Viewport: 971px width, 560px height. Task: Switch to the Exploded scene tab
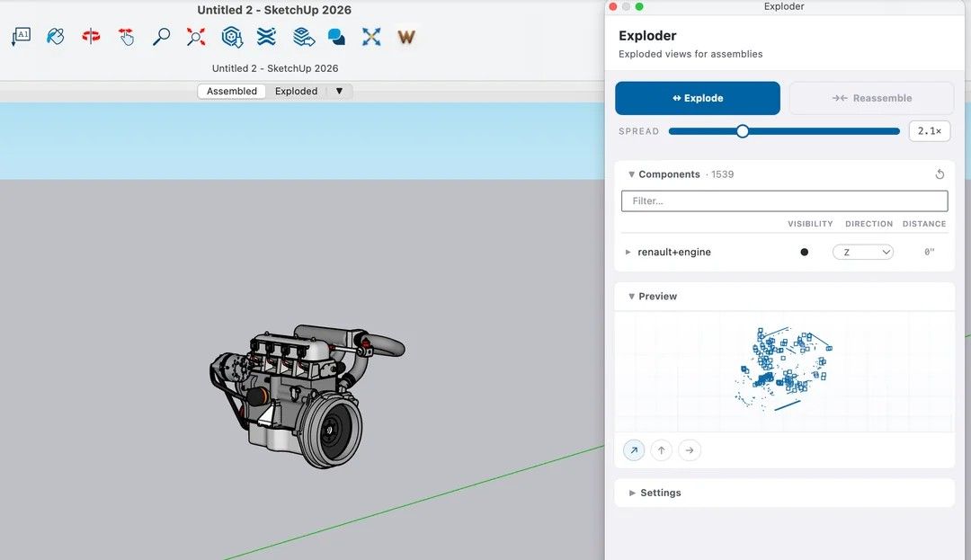296,91
